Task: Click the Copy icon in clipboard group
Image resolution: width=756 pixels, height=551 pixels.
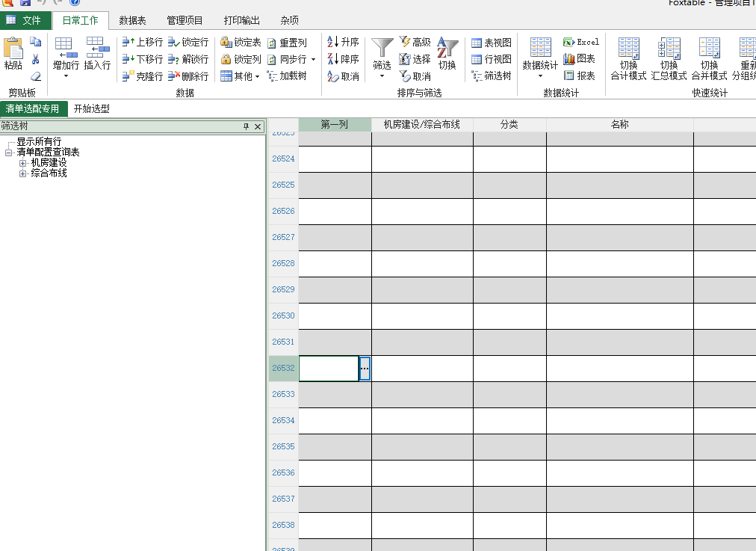Action: click(x=35, y=42)
